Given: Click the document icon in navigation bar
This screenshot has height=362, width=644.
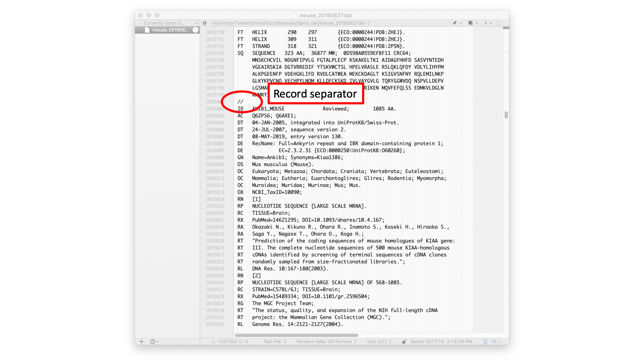Looking at the screenshot, I should (x=499, y=23).
